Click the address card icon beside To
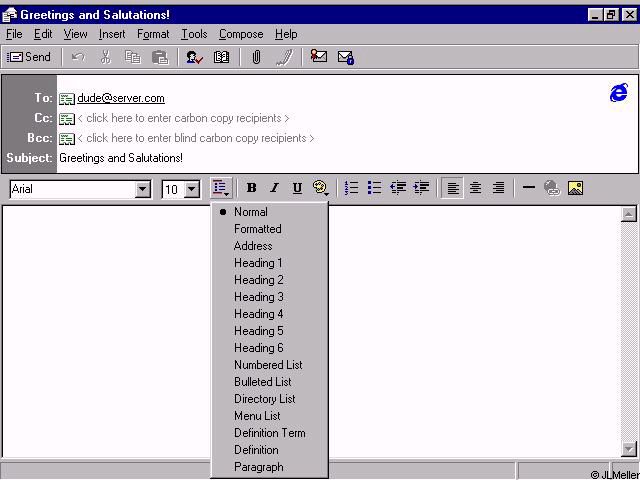The height and width of the screenshot is (480, 640). point(67,99)
